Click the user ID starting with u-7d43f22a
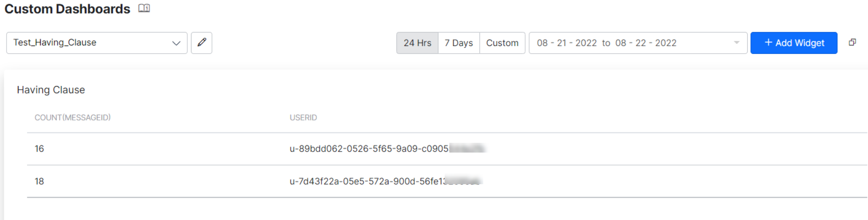 coord(367,181)
